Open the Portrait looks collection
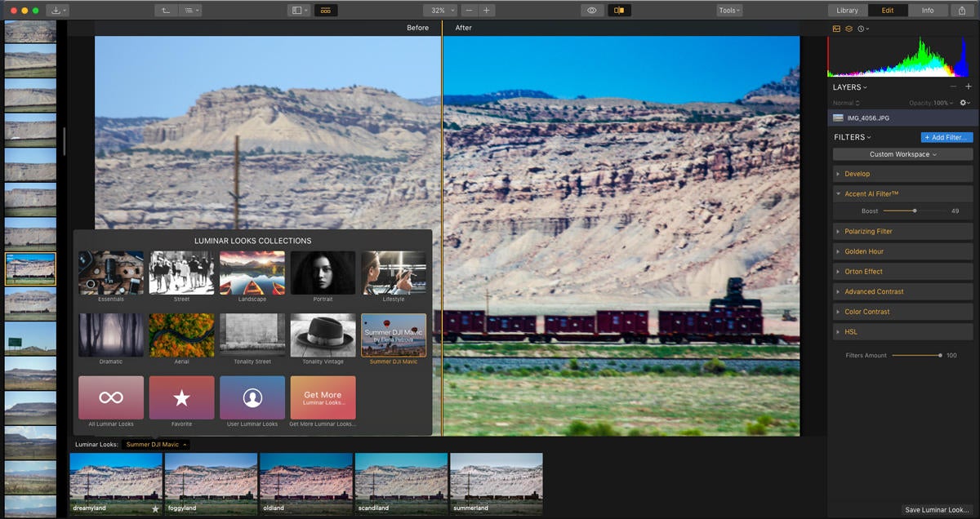The width and height of the screenshot is (980, 519). (323, 273)
